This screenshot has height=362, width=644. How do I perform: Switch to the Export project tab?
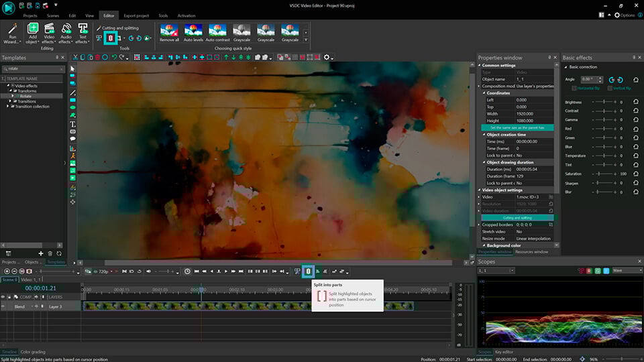(136, 15)
